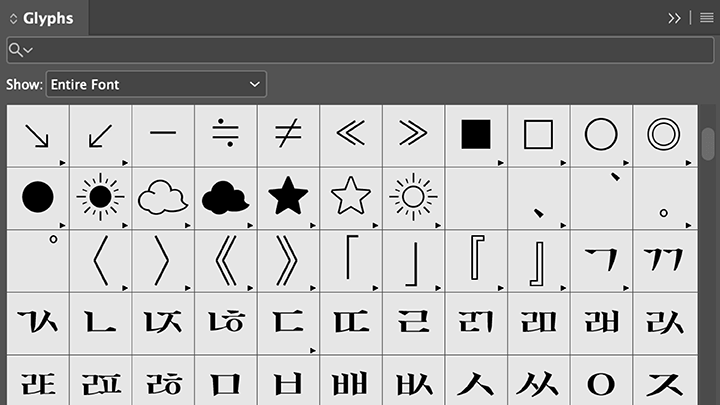Insert the Hangul ㄱ glyph
The image size is (720, 405).
pyautogui.click(x=601, y=261)
